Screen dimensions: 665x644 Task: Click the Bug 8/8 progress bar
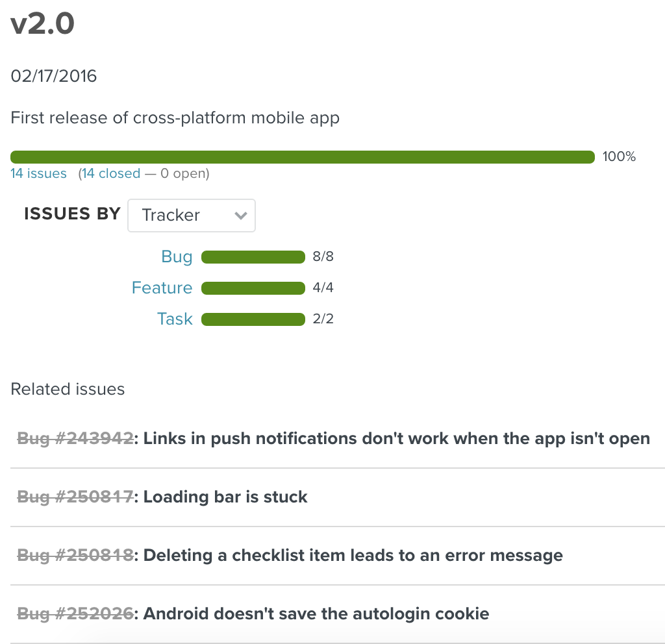tap(253, 257)
